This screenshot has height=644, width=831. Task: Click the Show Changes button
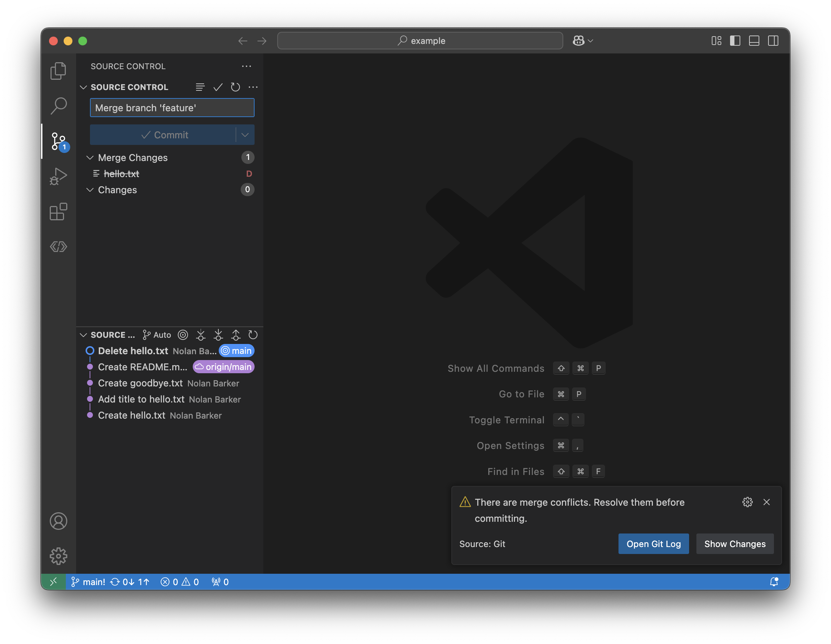(735, 544)
